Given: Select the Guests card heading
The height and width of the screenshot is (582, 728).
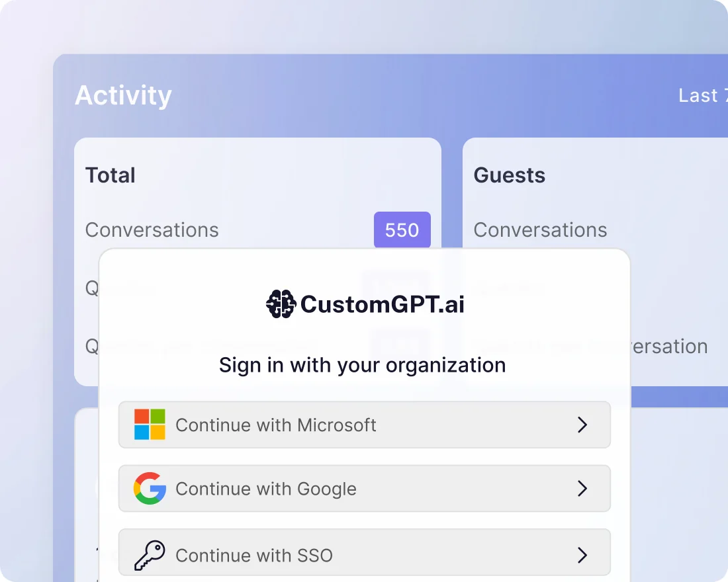Looking at the screenshot, I should [x=510, y=175].
